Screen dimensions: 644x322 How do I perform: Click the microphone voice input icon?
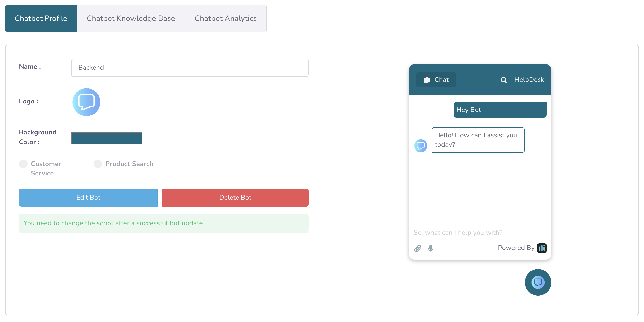[431, 248]
